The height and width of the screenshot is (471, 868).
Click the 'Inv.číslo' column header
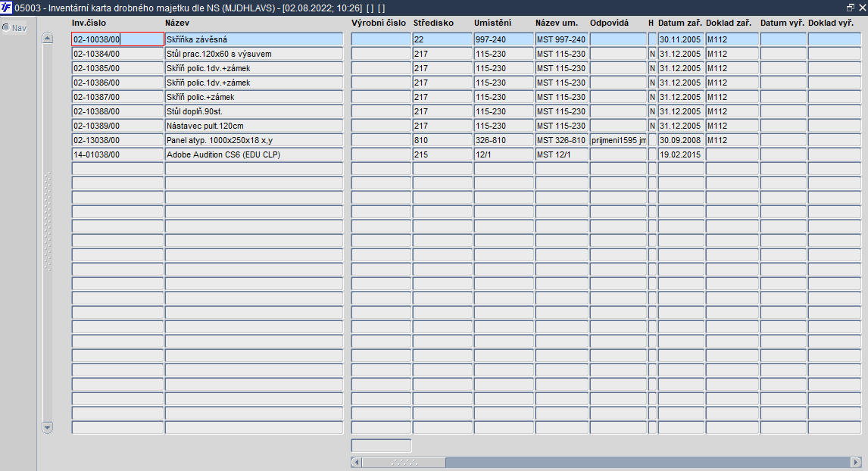click(x=89, y=23)
